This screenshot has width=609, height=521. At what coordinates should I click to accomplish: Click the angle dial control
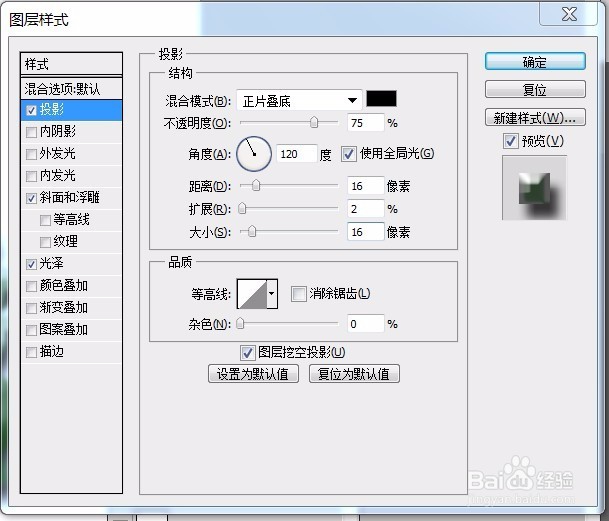254,154
